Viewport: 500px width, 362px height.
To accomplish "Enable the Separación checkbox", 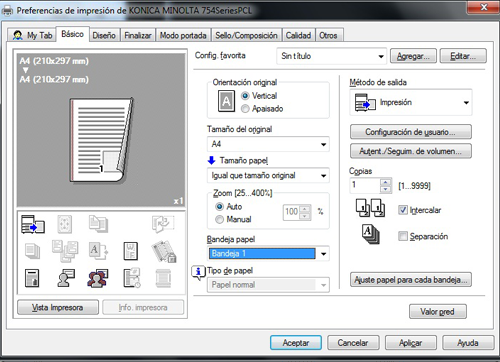I will point(403,236).
